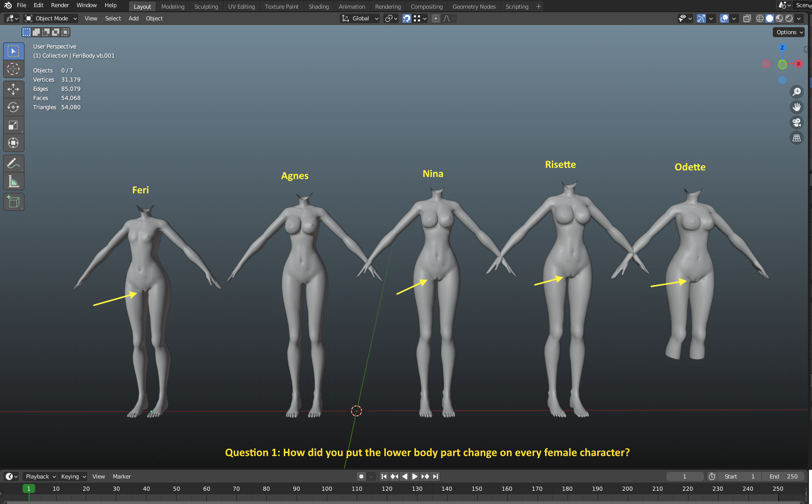812x504 pixels.
Task: Click the red X axis gizmo
Action: (x=799, y=64)
